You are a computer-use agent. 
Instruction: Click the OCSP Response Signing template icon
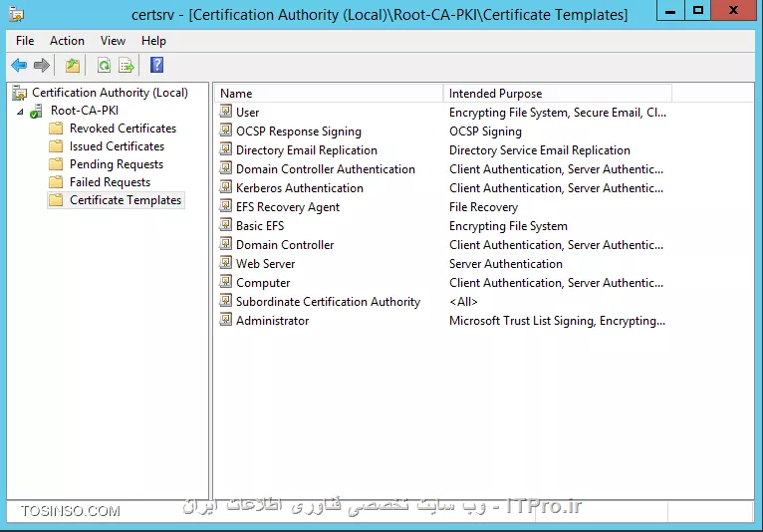pyautogui.click(x=225, y=131)
